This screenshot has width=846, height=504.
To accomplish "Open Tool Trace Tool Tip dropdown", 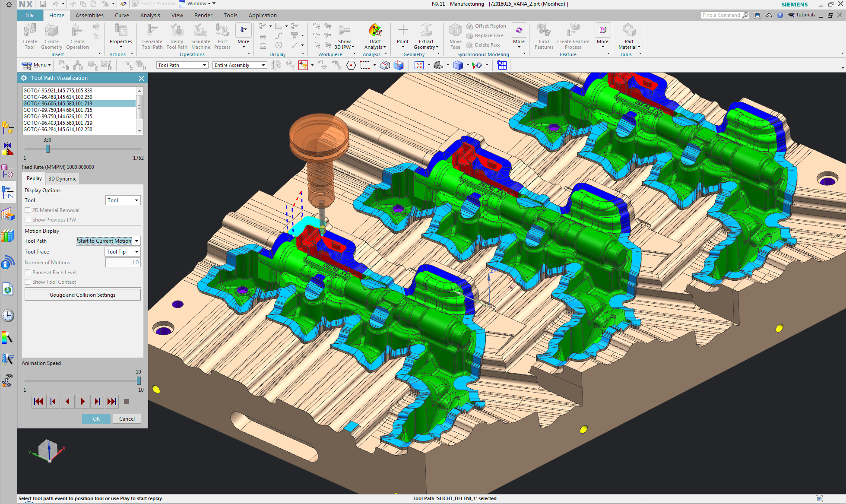I will point(123,252).
